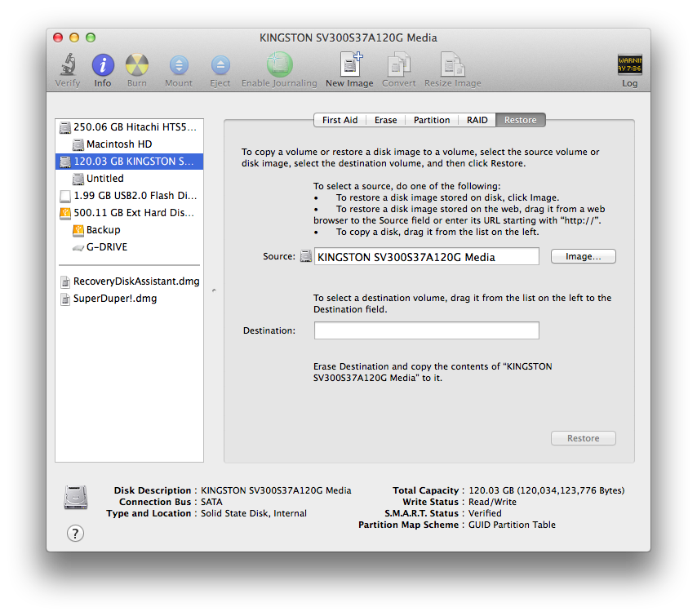Click the Verify microscope icon
The image size is (697, 616).
(68, 65)
